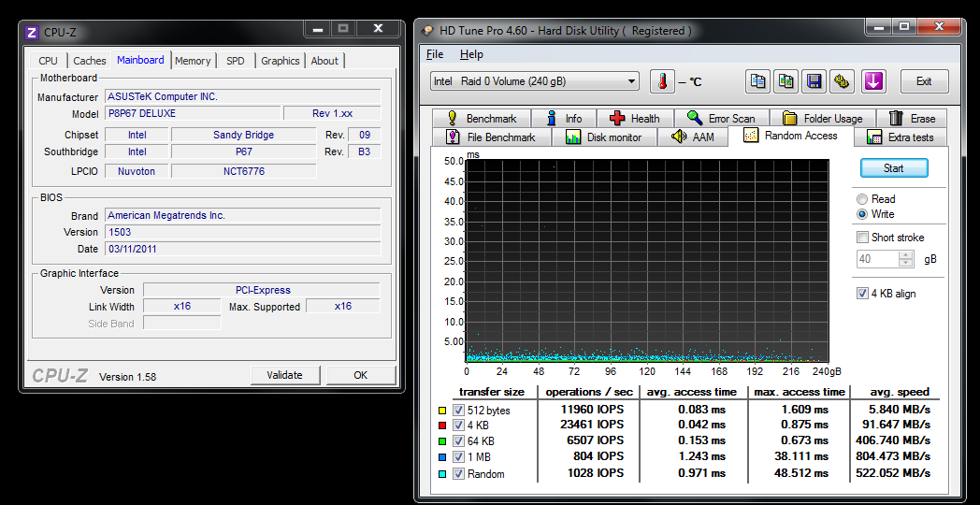The image size is (980, 505).
Task: Click the purple download arrow icon
Action: (x=873, y=81)
